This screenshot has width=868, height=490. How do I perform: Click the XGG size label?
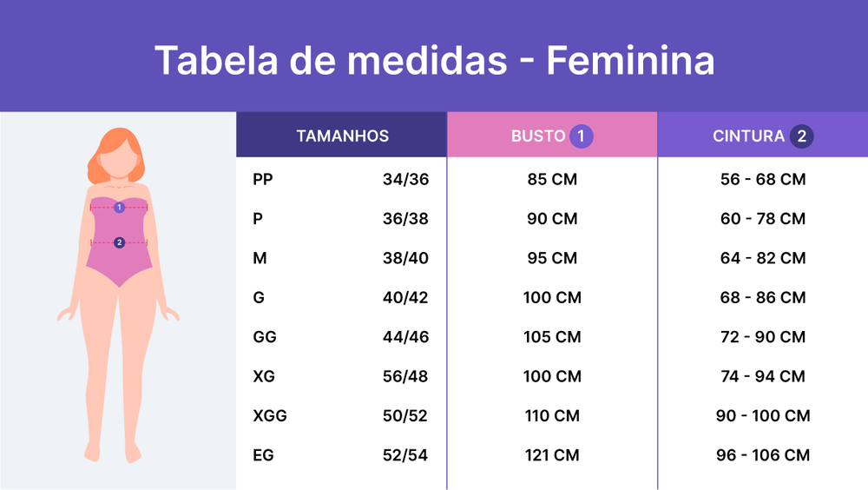pos(270,416)
